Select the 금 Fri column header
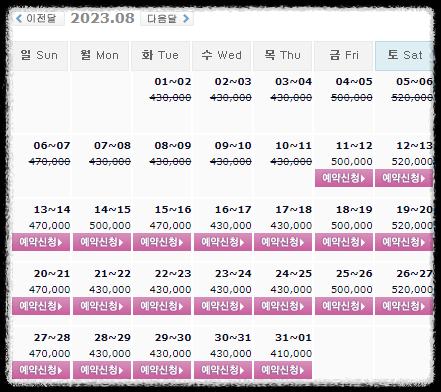The width and height of the screenshot is (441, 392). (x=343, y=56)
